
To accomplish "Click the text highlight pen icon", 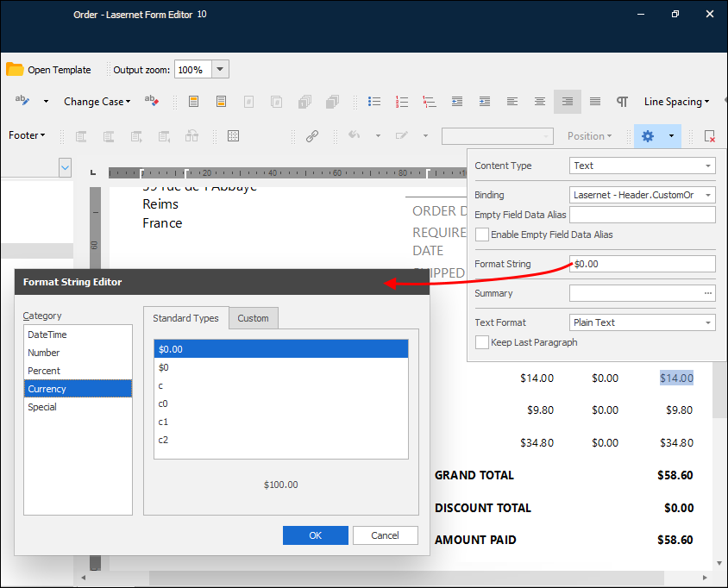I will click(x=22, y=101).
